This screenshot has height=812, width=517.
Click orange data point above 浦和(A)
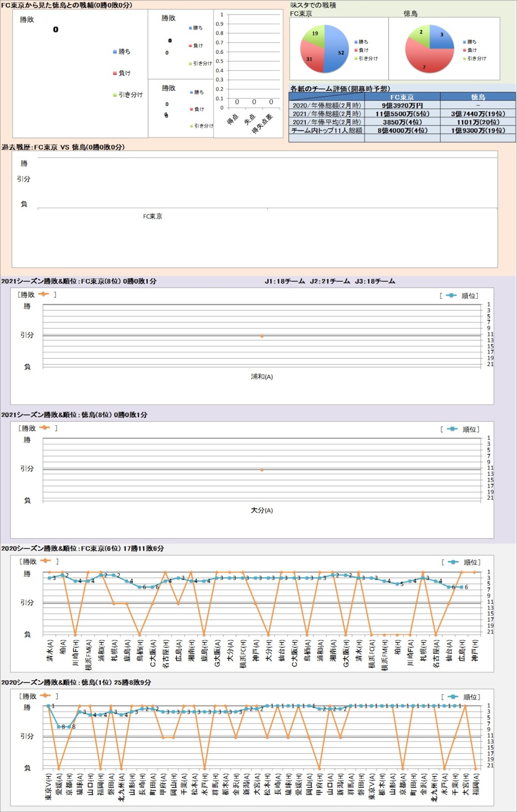point(262,336)
